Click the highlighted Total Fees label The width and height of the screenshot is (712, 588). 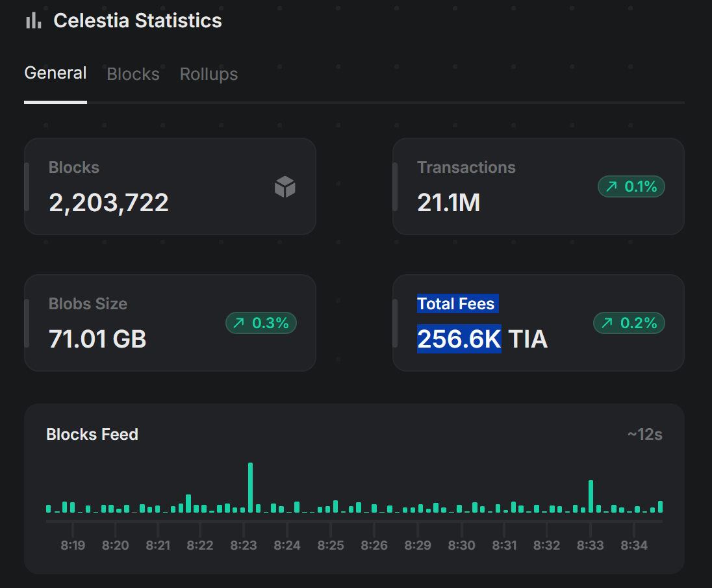[x=457, y=303]
